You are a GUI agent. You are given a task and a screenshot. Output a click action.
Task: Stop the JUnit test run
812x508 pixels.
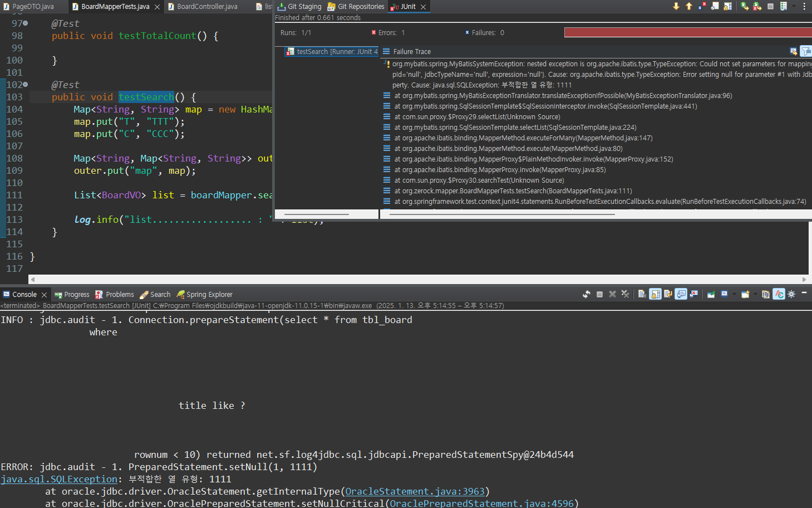[x=770, y=7]
